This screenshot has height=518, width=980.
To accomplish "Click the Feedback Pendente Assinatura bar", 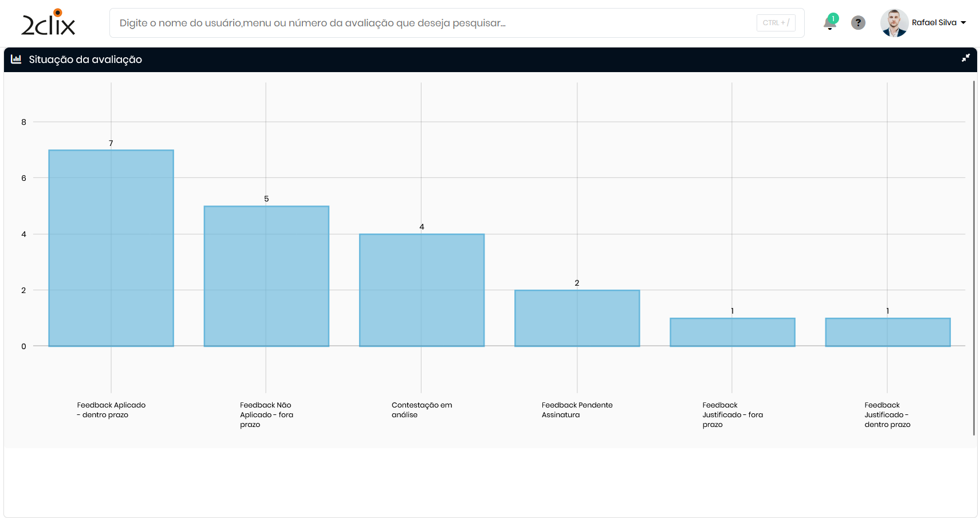I will pyautogui.click(x=577, y=318).
